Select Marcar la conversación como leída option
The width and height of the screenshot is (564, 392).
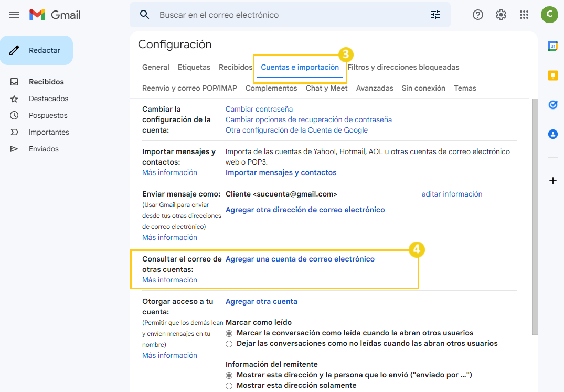point(229,333)
